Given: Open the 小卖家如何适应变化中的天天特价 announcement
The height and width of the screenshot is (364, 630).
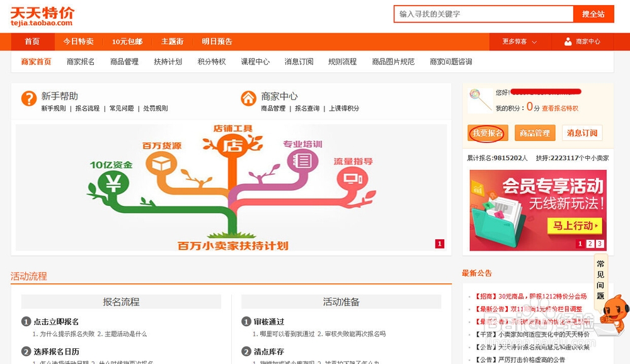Looking at the screenshot, I should tap(532, 334).
